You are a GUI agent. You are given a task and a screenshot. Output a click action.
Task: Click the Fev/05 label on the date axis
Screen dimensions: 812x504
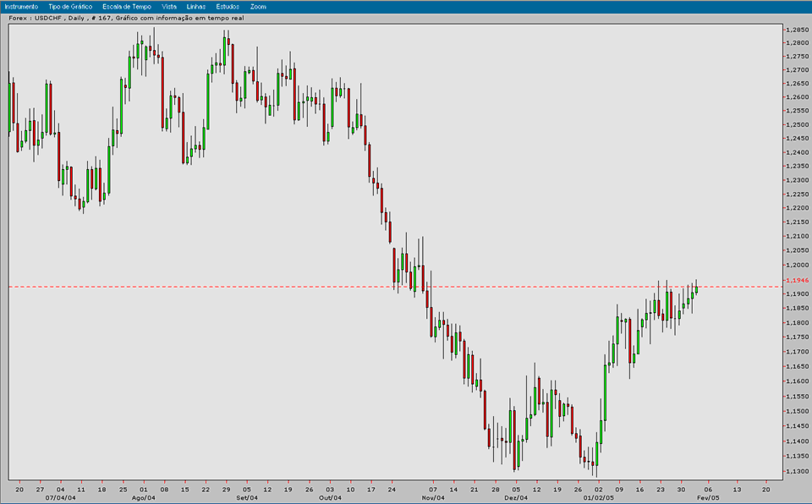[x=709, y=498]
